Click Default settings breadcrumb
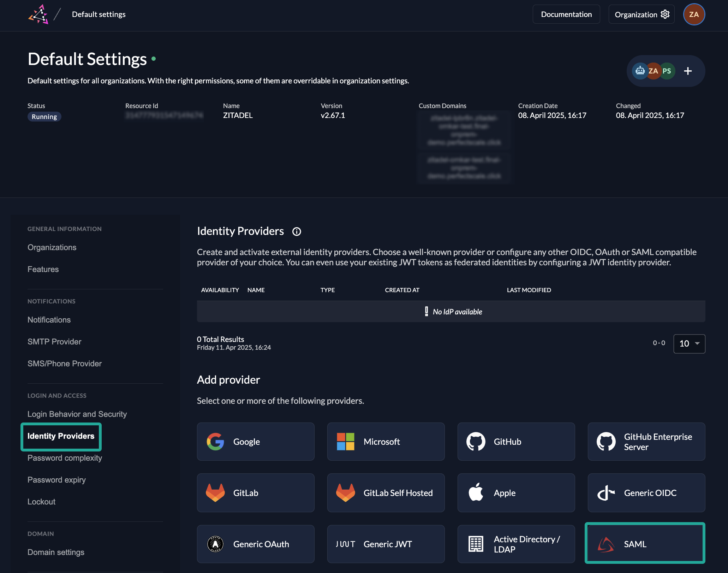The image size is (728, 573). [x=99, y=14]
